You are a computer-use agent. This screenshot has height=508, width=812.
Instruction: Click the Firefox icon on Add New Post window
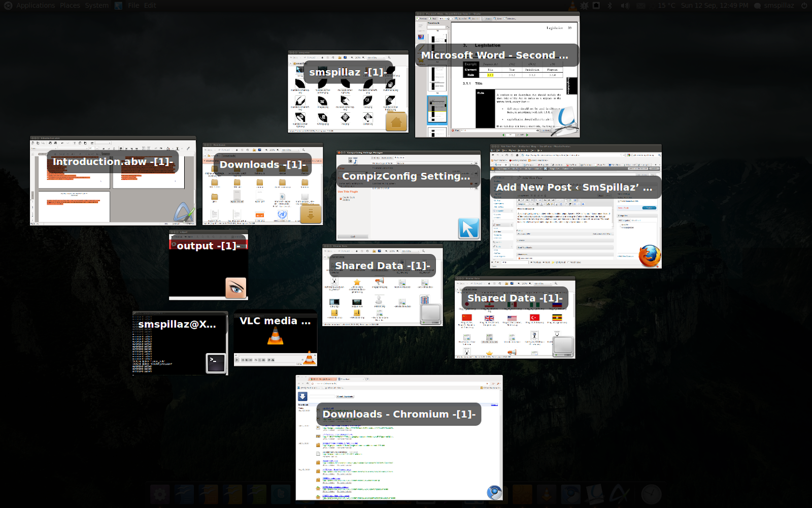[x=650, y=256]
